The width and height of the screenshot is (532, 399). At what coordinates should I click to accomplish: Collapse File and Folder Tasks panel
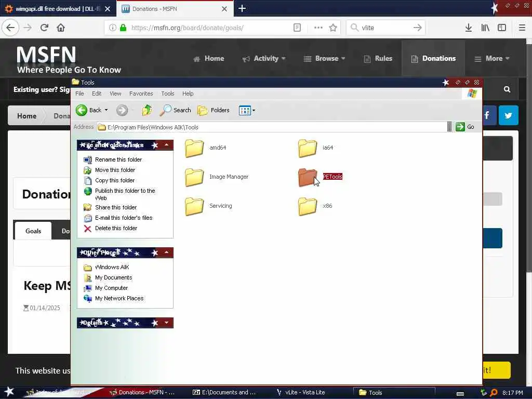tap(167, 145)
